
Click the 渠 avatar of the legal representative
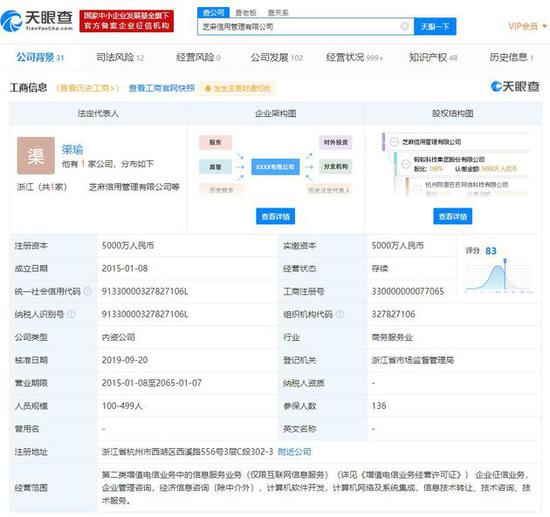pos(36,155)
